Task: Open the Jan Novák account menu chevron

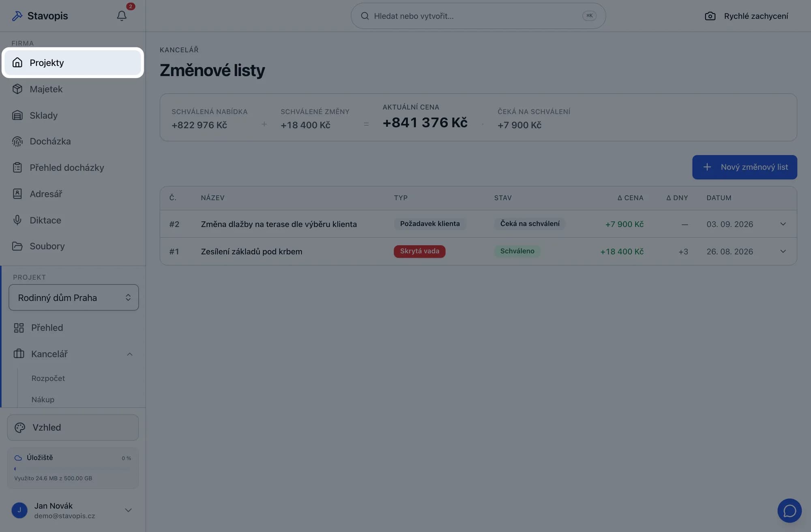Action: click(x=128, y=510)
